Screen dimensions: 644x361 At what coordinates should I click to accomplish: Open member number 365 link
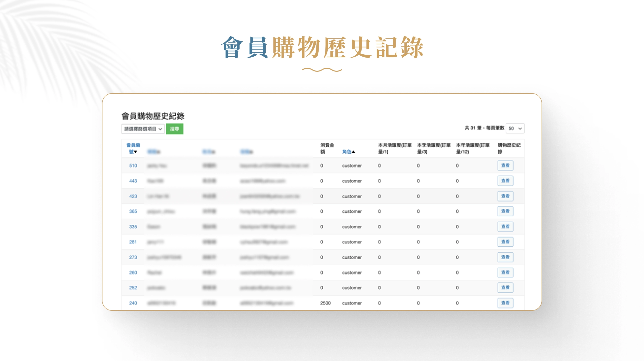point(133,211)
